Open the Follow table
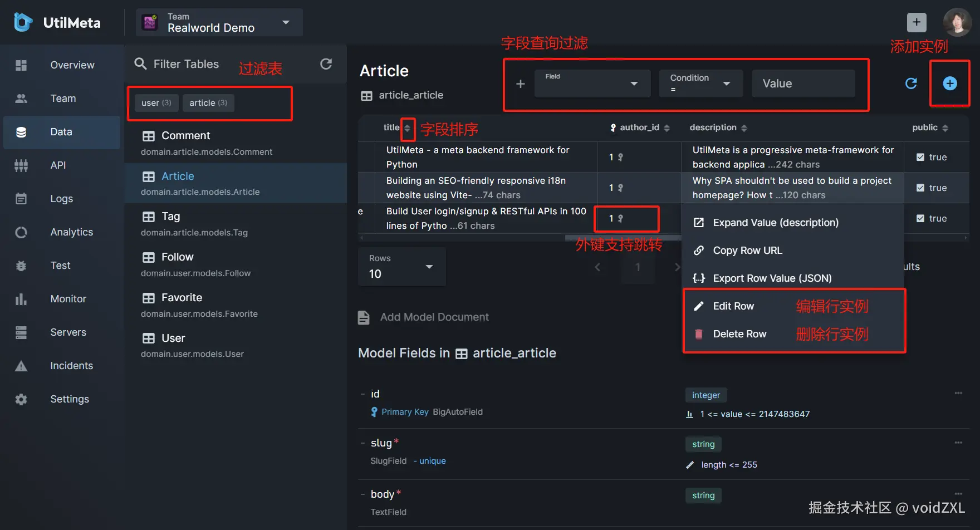Viewport: 980px width, 530px height. click(236, 264)
